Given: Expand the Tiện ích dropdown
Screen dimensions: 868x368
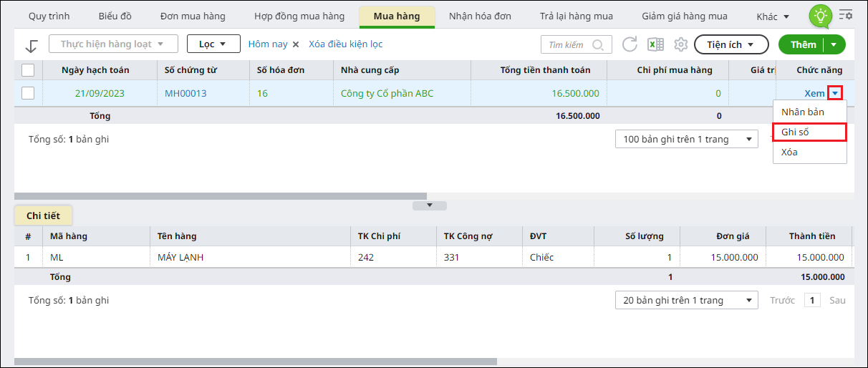Looking at the screenshot, I should [x=730, y=44].
